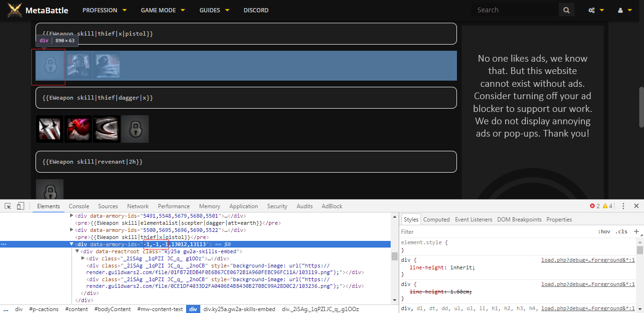644x313 pixels.
Task: Open the site settings gears menu
Action: 596,10
